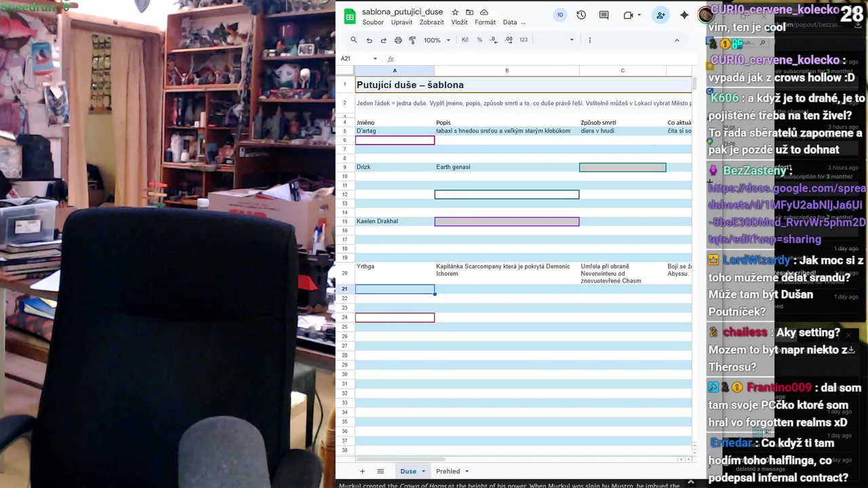Star the sablona_putujici_duse document
Image resolution: width=868 pixels, height=488 pixels.
coord(455,12)
